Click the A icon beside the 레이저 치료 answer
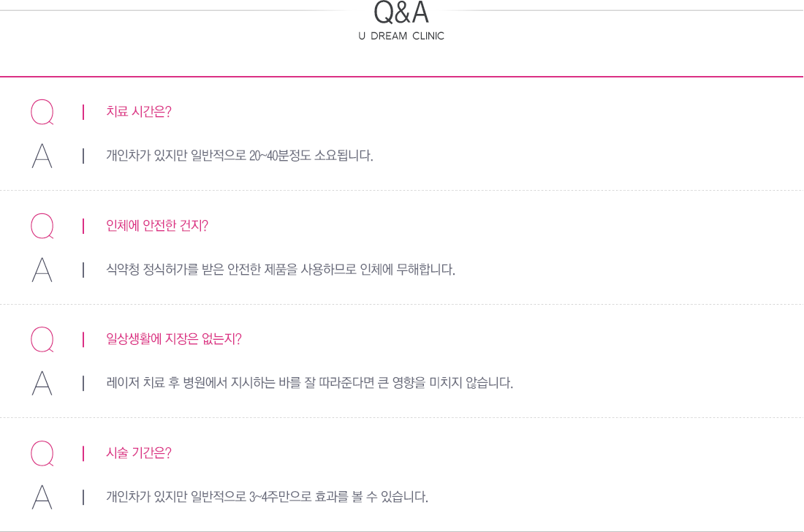The height and width of the screenshot is (532, 804). click(42, 383)
